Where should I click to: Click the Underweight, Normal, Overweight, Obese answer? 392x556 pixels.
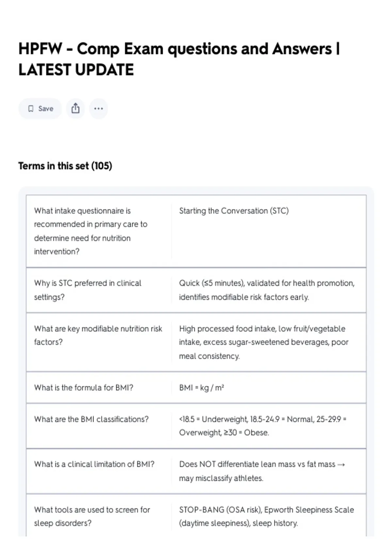[x=263, y=426]
